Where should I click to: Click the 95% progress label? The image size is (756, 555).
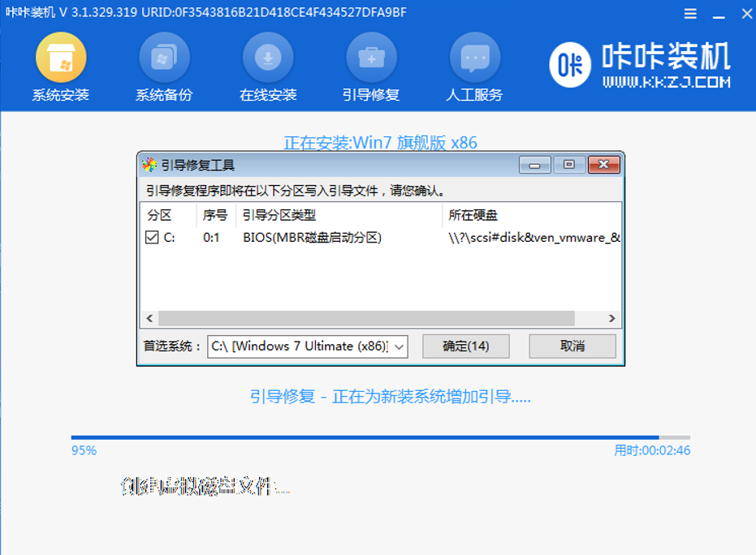[84, 450]
